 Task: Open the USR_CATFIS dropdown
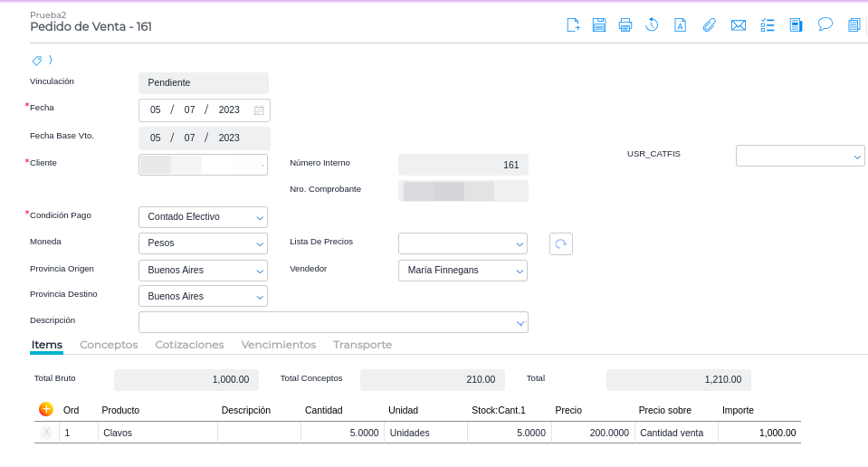pos(857,157)
